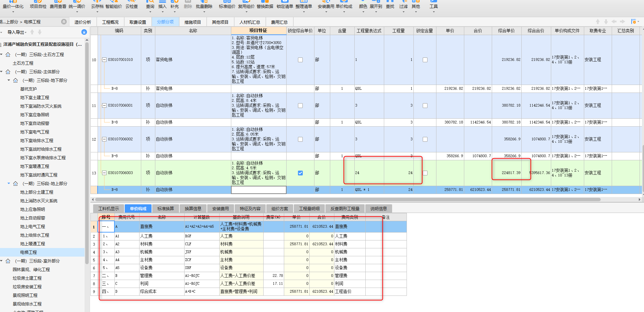Viewport: 644px width, 312px height.
Task: Launch the 智能组价 smart pricing tool
Action: tap(113, 5)
